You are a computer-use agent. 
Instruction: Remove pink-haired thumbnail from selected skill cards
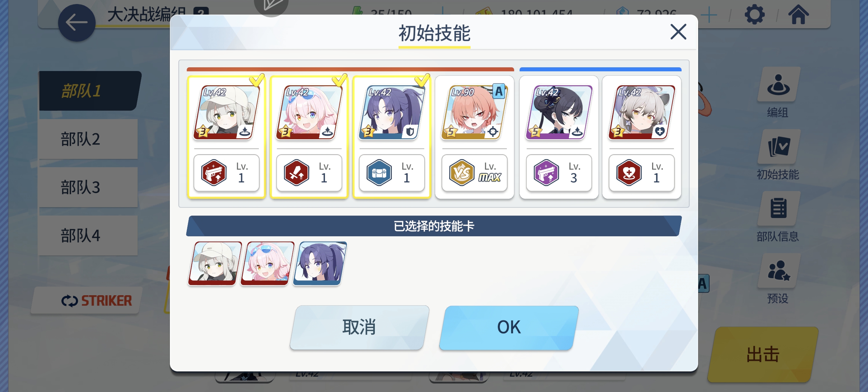coord(267,264)
